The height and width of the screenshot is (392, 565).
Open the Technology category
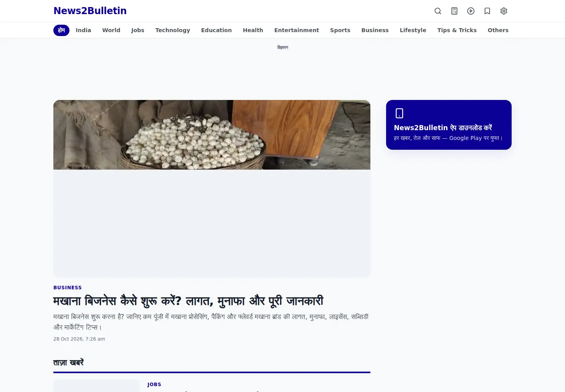pyautogui.click(x=173, y=30)
